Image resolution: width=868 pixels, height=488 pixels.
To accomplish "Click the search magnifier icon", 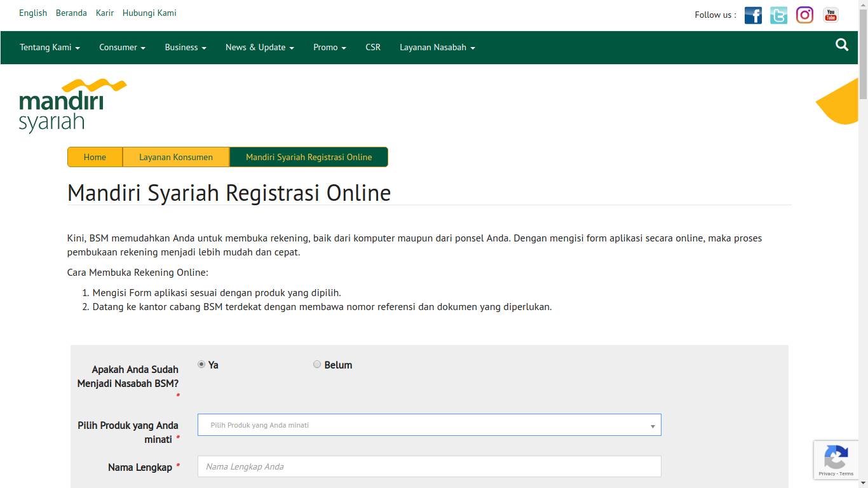I will click(x=842, y=44).
